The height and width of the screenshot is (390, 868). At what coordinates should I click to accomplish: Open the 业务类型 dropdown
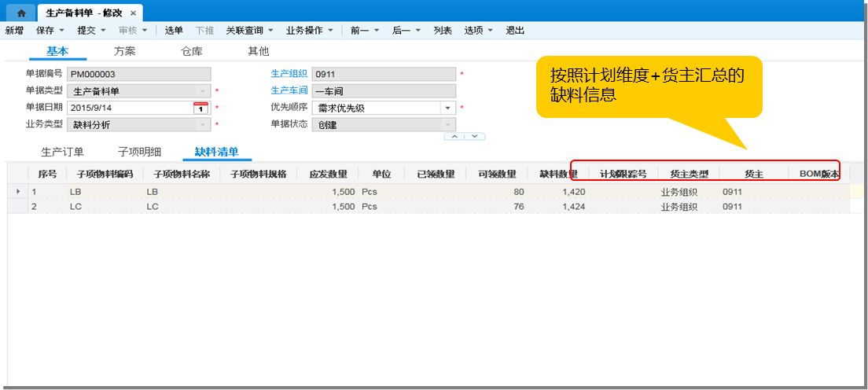[202, 124]
